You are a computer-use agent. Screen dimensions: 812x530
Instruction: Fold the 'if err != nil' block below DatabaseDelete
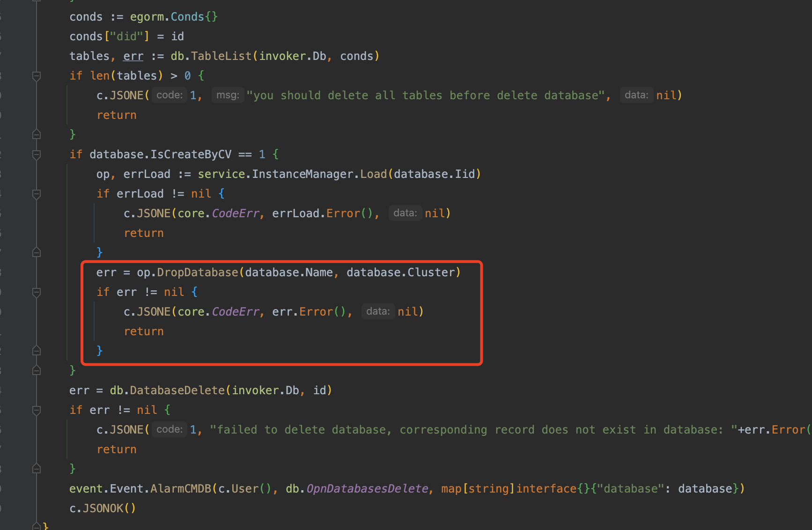(x=37, y=410)
